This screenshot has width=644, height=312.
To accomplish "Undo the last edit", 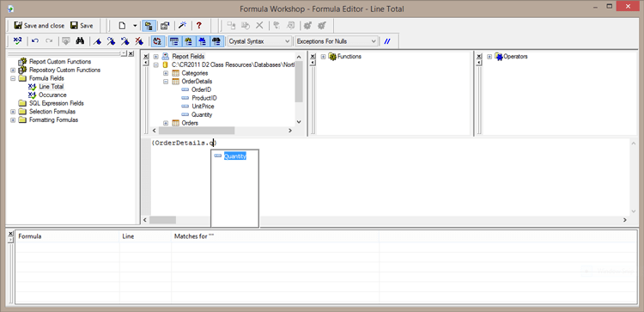I will click(35, 40).
